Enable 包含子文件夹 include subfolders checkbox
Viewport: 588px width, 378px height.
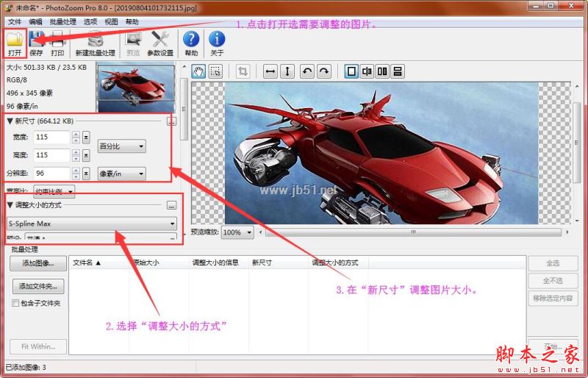tap(15, 303)
